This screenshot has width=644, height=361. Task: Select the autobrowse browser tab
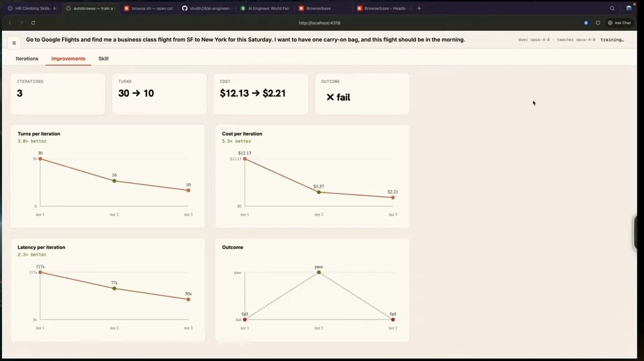pyautogui.click(x=91, y=8)
